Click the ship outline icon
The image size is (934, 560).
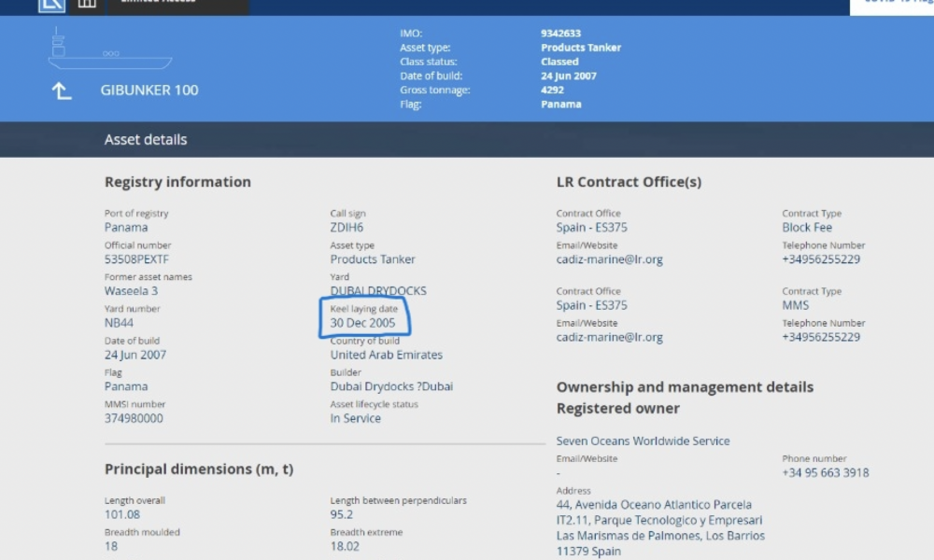pos(110,49)
